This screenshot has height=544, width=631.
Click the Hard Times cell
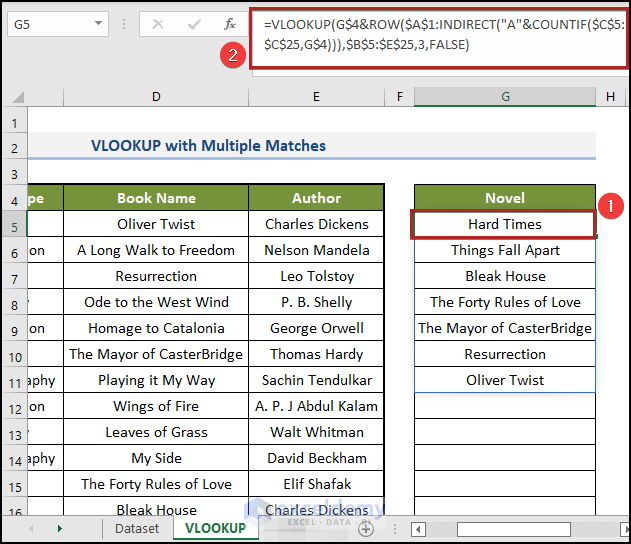[x=505, y=224]
